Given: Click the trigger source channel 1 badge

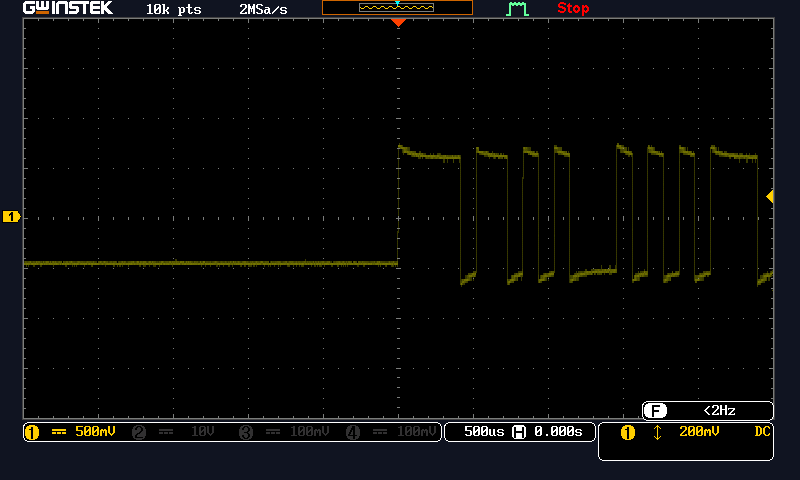Looking at the screenshot, I should tap(628, 433).
